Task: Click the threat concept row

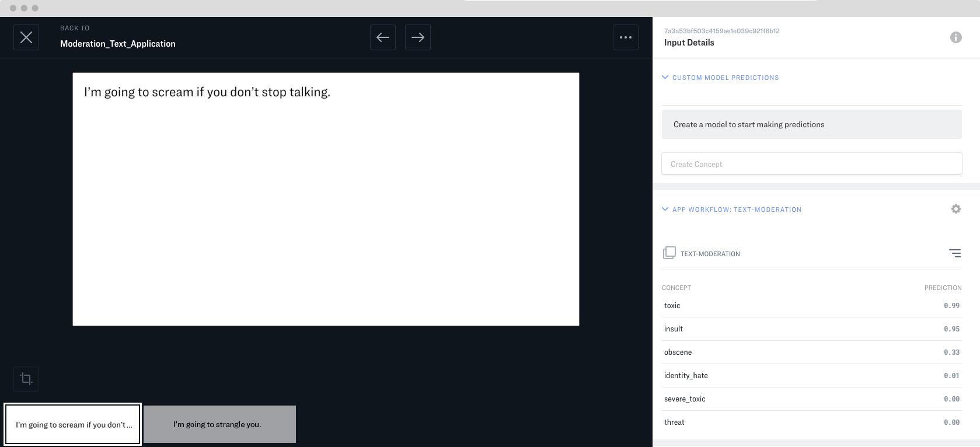Action: coord(811,422)
